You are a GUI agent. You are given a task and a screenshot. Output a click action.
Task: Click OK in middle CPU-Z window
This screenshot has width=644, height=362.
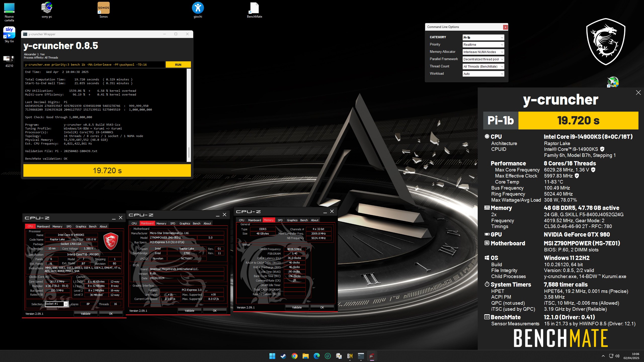215,311
